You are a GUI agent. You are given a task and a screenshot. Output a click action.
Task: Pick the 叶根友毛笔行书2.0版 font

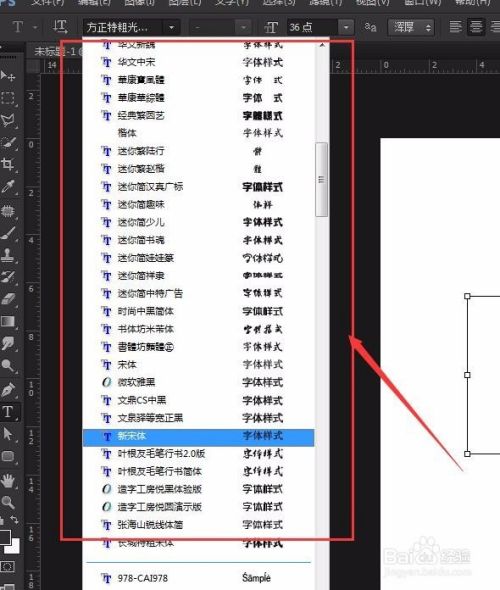click(x=198, y=454)
